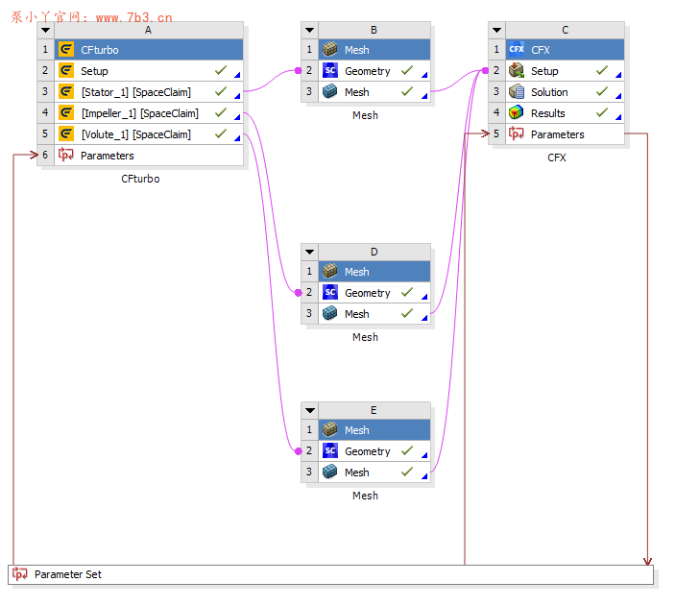Click the Mesh cell icon in system D row 3
The height and width of the screenshot is (606, 700).
click(x=330, y=313)
